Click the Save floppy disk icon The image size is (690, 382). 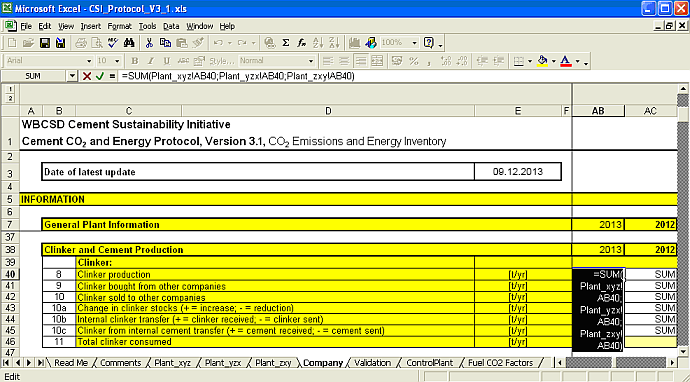point(45,43)
